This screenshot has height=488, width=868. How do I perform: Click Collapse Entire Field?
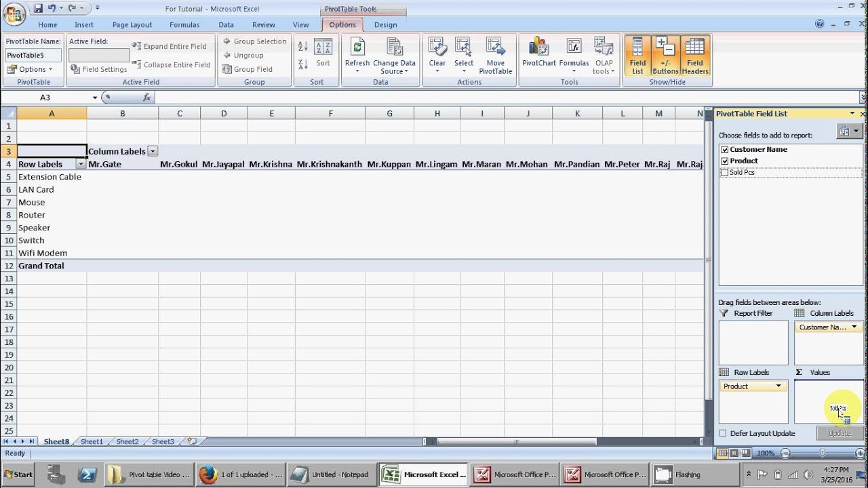point(170,65)
